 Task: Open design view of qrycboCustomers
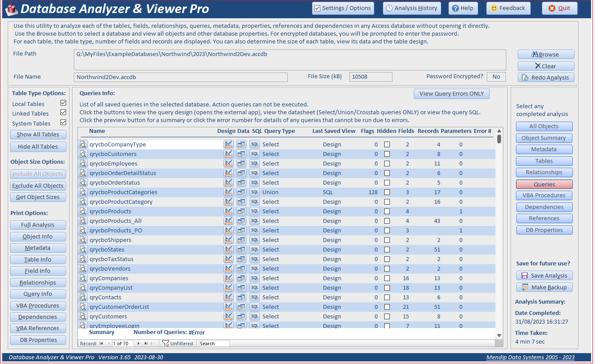point(229,154)
